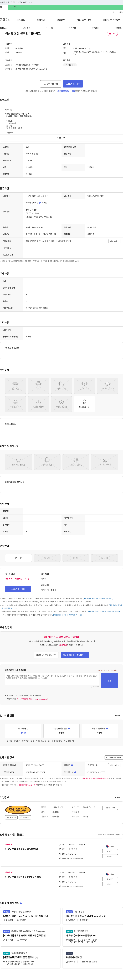
Task: Jump to 우대사항 section tab
Action: 49,28
